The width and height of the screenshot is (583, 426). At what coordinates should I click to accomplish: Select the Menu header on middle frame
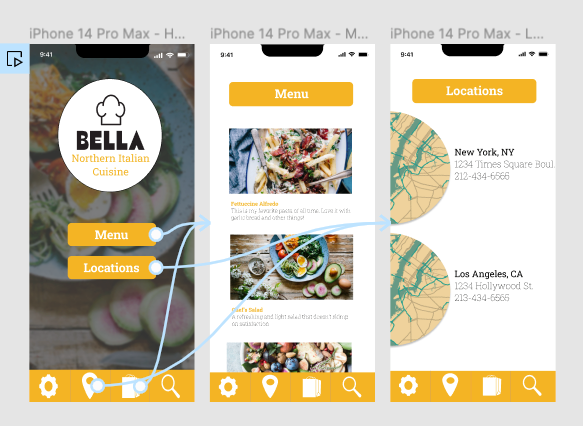point(291,94)
